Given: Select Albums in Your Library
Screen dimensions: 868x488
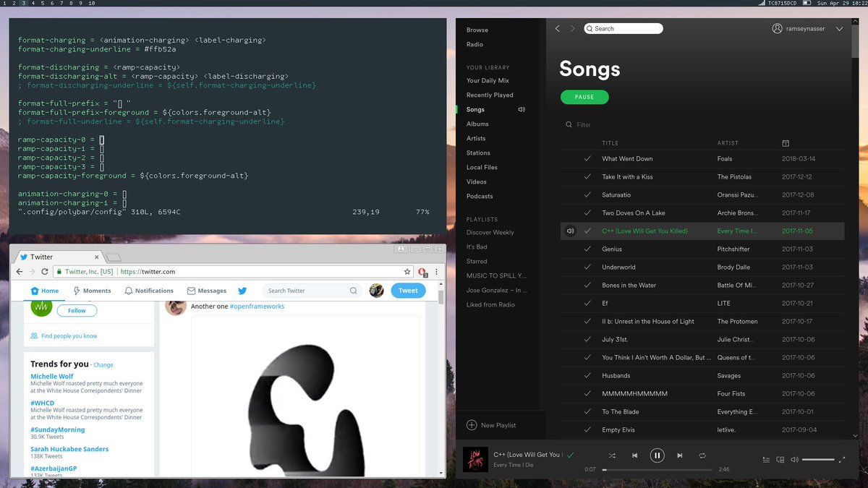Looking at the screenshot, I should 477,124.
